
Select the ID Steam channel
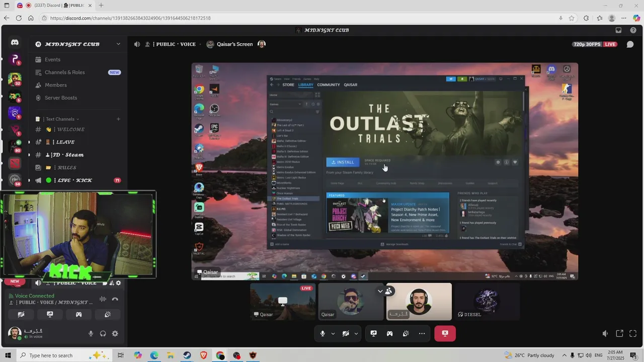78,155
